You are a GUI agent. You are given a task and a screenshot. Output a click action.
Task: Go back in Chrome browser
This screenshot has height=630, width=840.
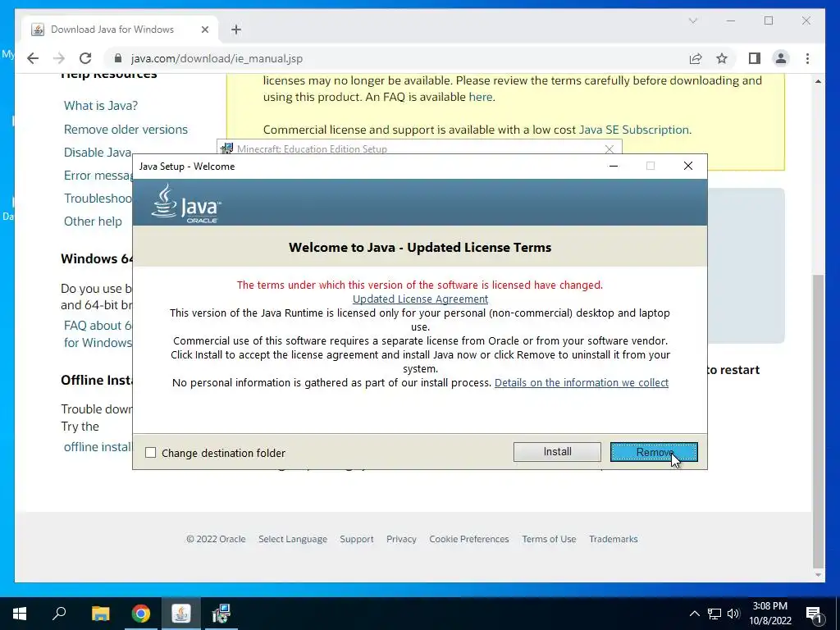[33, 58]
